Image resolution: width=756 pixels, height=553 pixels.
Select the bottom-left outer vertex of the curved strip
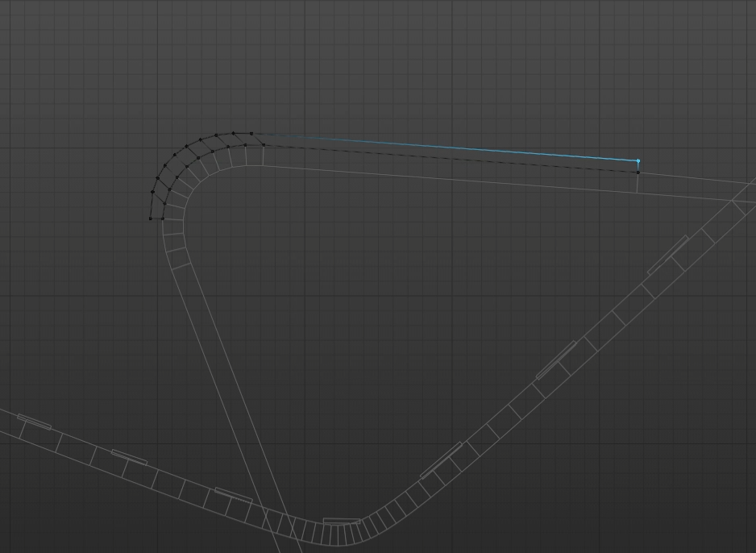pyautogui.click(x=150, y=218)
